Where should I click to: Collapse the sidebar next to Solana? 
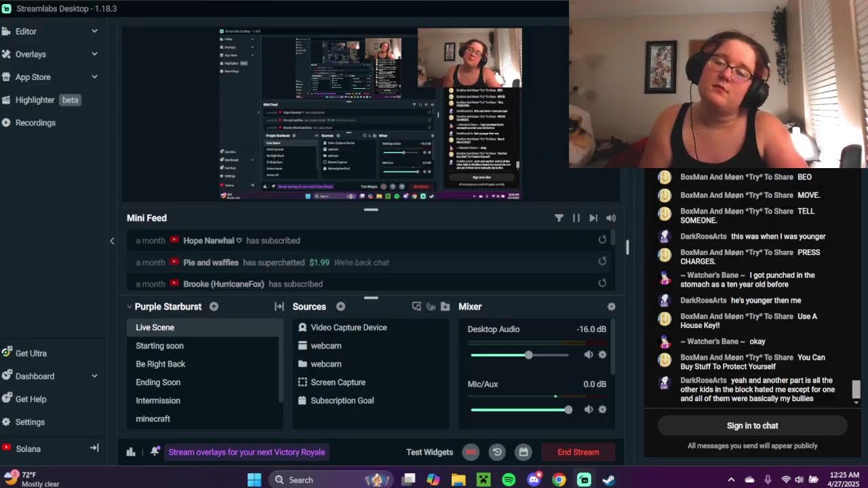click(x=94, y=448)
